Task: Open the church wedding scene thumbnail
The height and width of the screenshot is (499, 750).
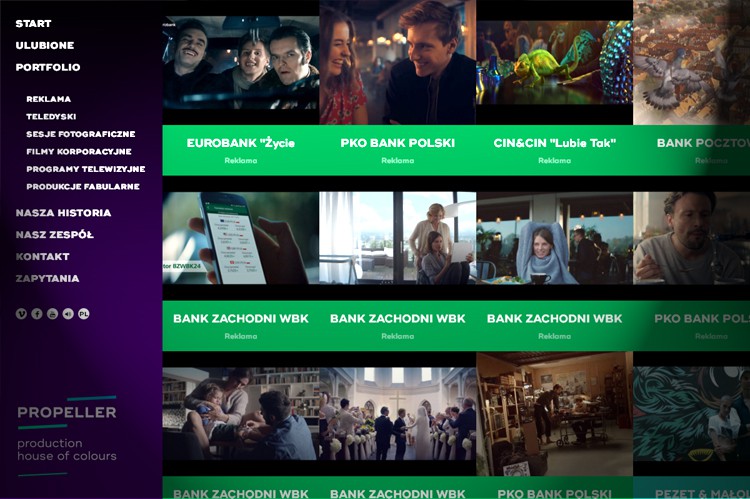Action: click(x=398, y=414)
